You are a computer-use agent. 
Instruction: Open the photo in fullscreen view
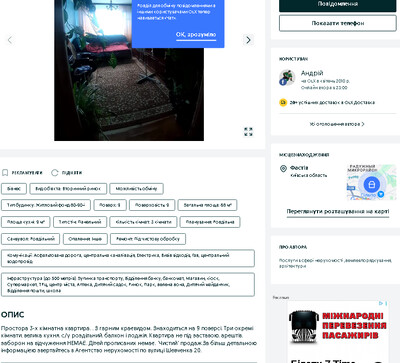[x=248, y=132]
